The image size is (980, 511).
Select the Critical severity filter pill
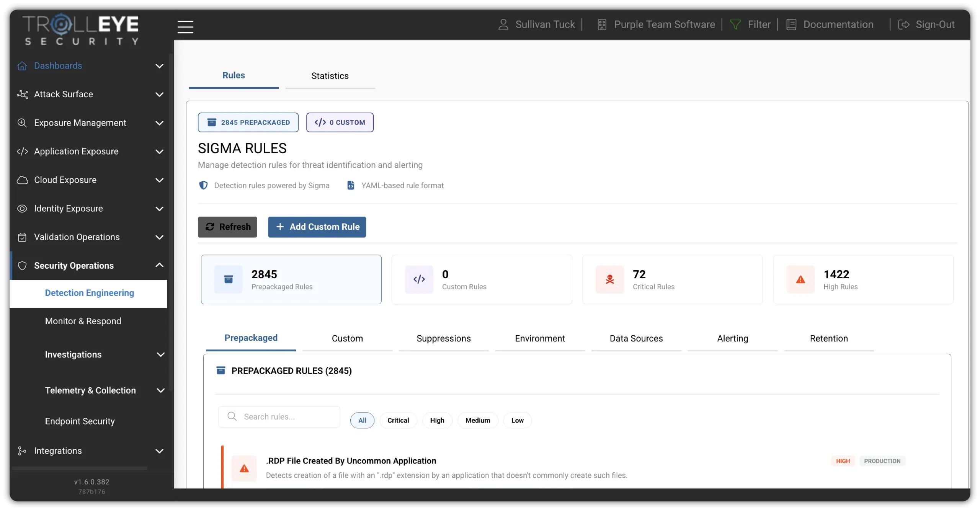point(398,420)
